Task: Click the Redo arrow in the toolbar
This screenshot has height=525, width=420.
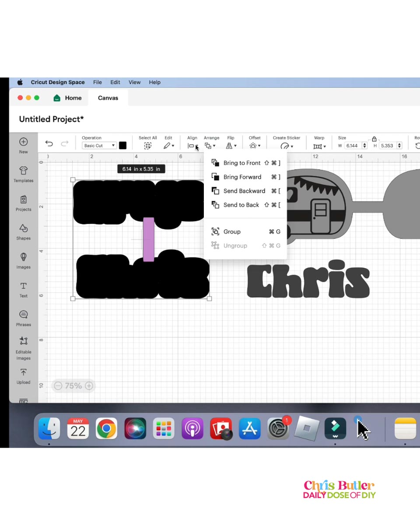Action: click(x=65, y=144)
